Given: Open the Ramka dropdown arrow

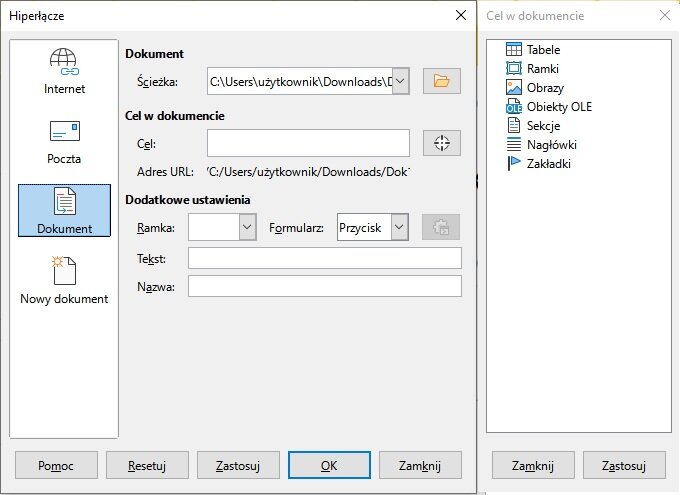Looking at the screenshot, I should pos(247,227).
